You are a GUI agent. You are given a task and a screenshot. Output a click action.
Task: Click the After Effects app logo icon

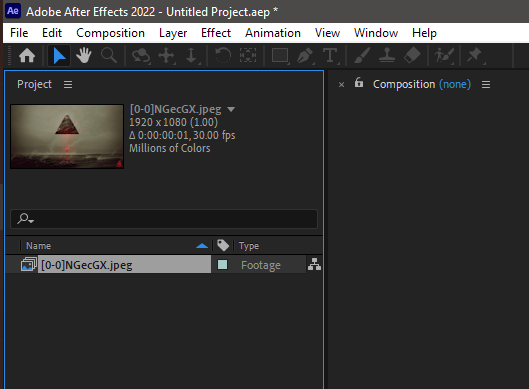13,11
